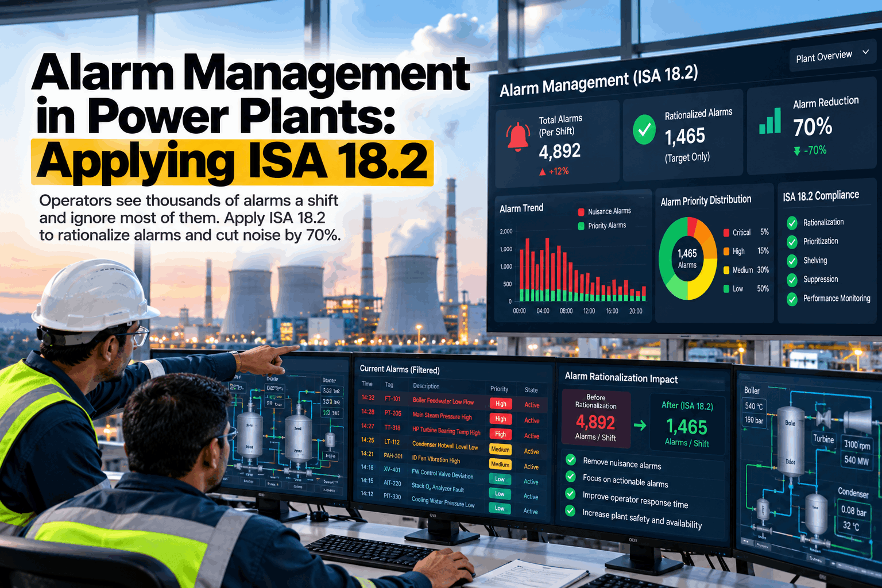Select the Cooling Water Pressure Low alarm description
Screen dimensions: 882x588
(x=443, y=501)
